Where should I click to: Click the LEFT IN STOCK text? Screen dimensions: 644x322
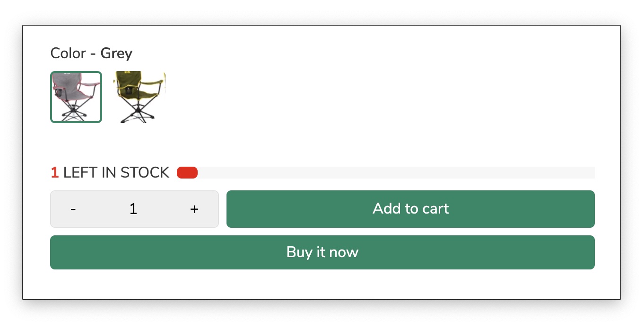click(116, 173)
